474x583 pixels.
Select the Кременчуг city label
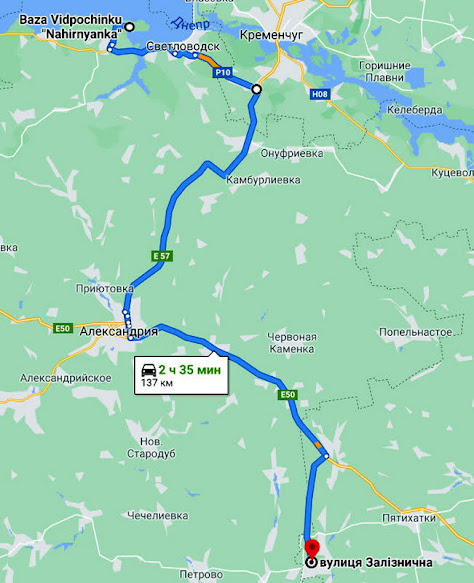(271, 35)
